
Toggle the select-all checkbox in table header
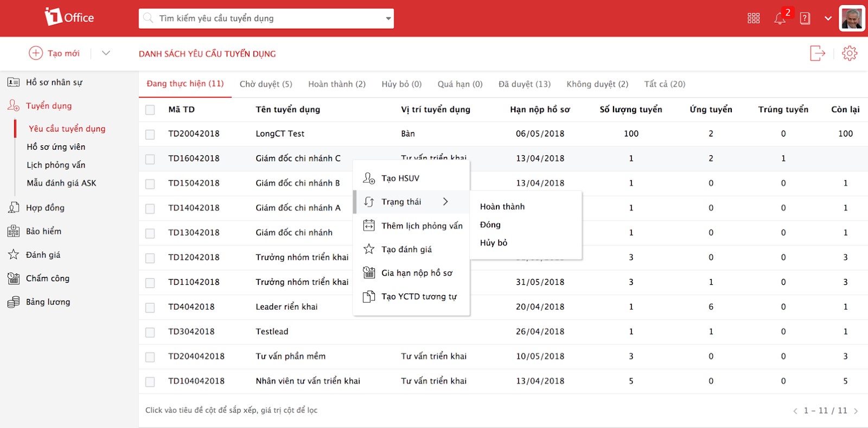pos(150,110)
